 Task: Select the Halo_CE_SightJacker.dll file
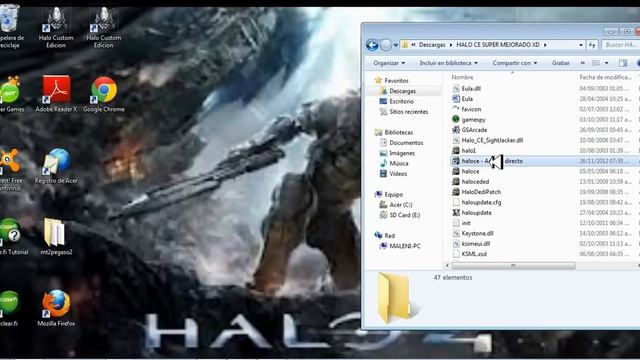[x=492, y=140]
